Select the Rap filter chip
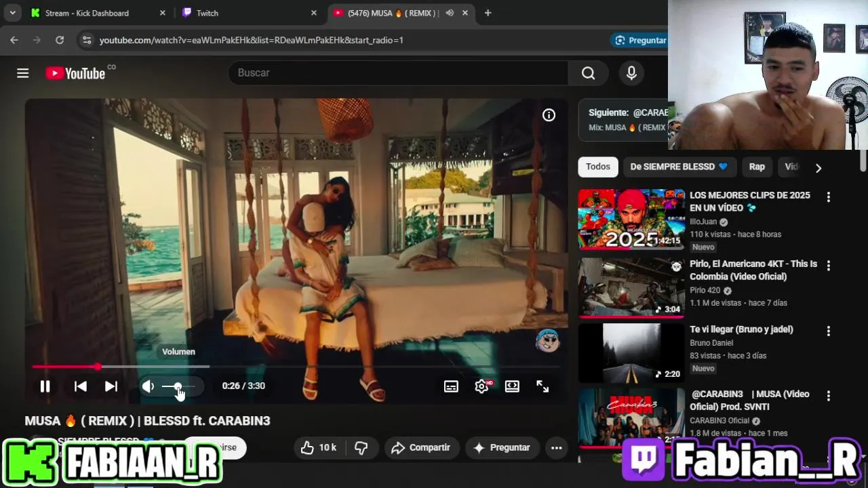The height and width of the screenshot is (488, 868). (757, 167)
